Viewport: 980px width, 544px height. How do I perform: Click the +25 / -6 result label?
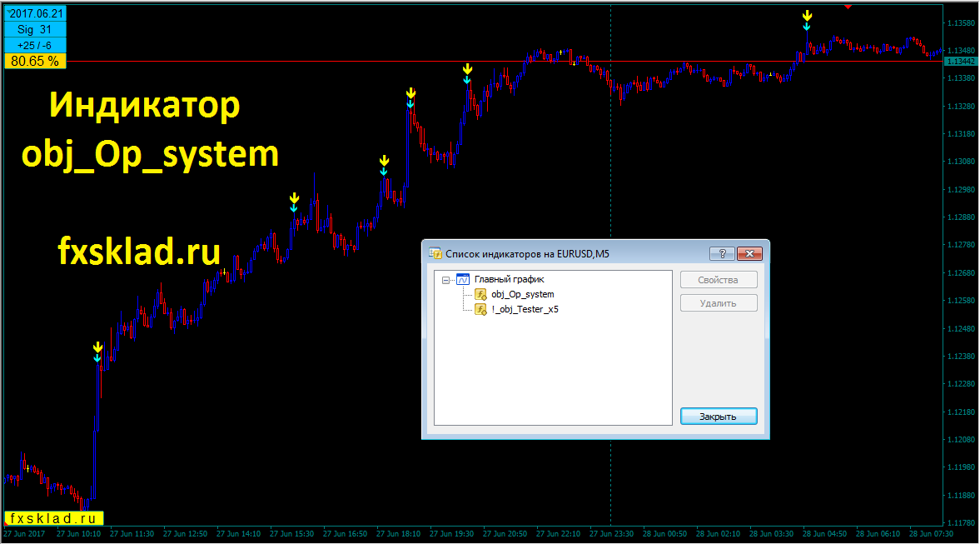coord(35,46)
